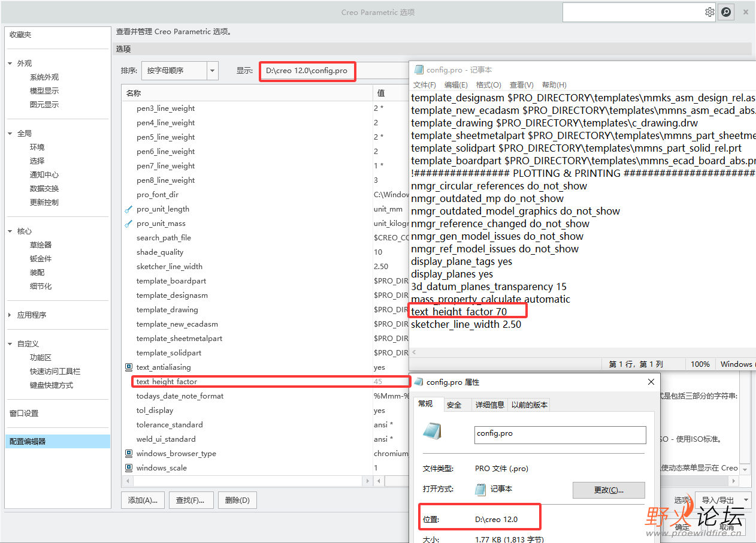Click the 查找(F)... button
Viewport: 756px width, 543px height.
(190, 500)
